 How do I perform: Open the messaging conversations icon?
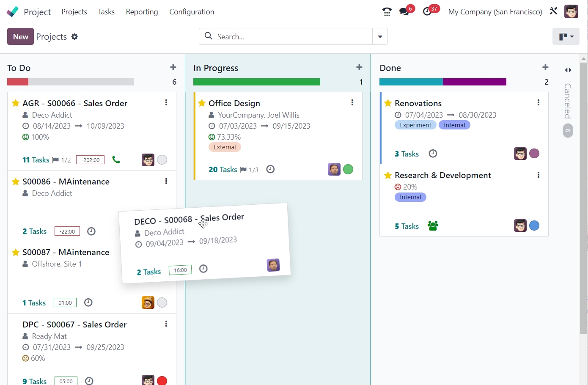point(404,11)
